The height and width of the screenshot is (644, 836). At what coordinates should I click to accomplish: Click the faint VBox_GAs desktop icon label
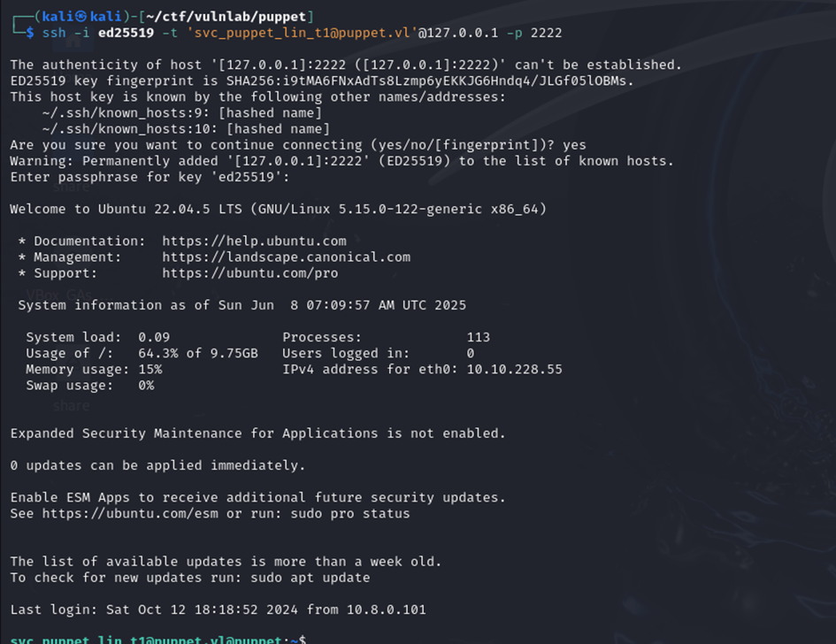click(58, 294)
